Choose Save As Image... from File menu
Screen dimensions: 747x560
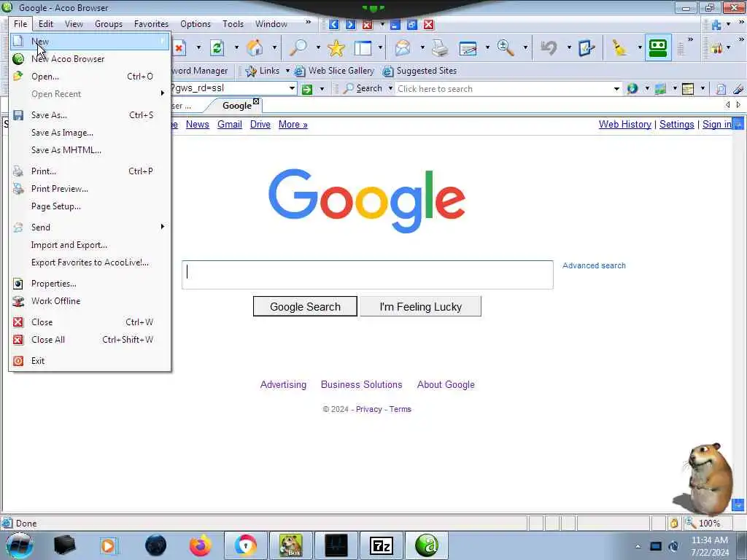[90, 133]
